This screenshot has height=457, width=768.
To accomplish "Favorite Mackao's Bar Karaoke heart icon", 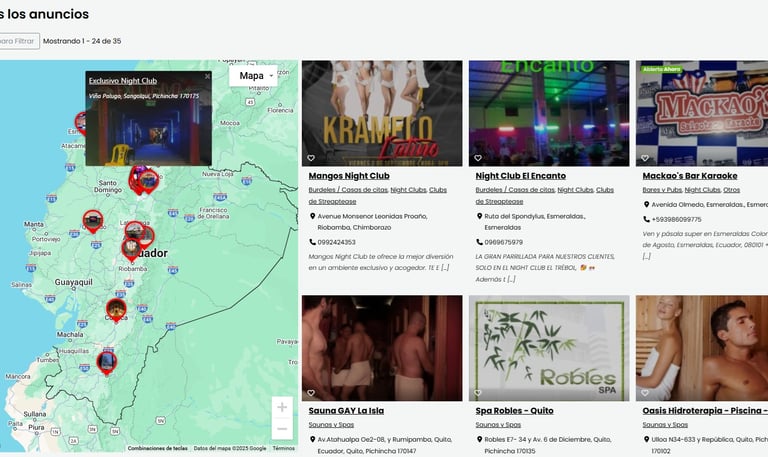I will point(645,158).
